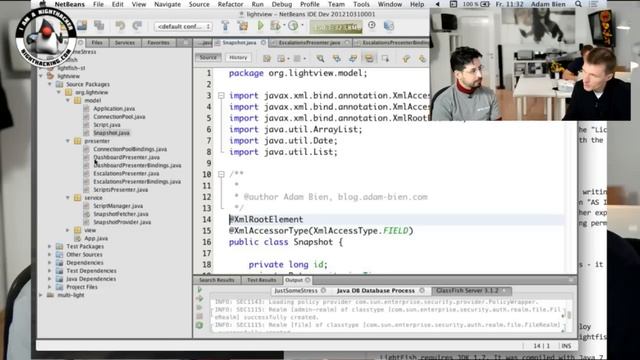The height and width of the screenshot is (360, 640).
Task: Collapse the Javadoc comment fold marker
Action: pos(221,174)
